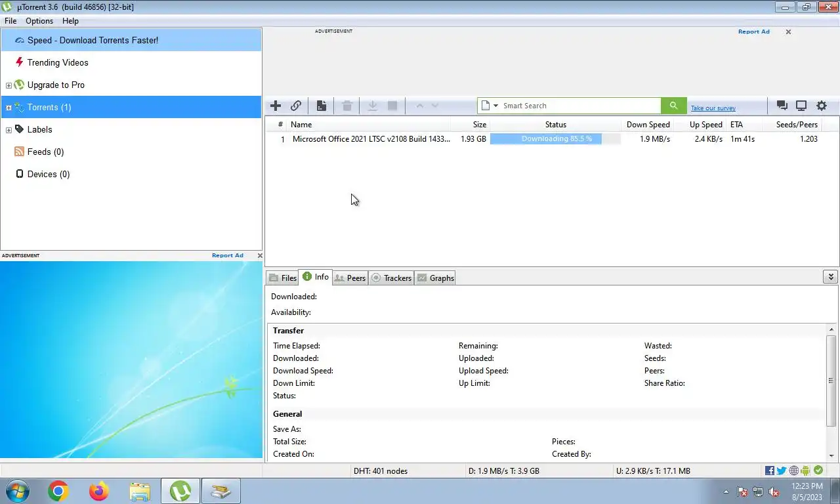Image resolution: width=840 pixels, height=504 pixels.
Task: Click the sidebar advertisement image
Action: (131, 360)
